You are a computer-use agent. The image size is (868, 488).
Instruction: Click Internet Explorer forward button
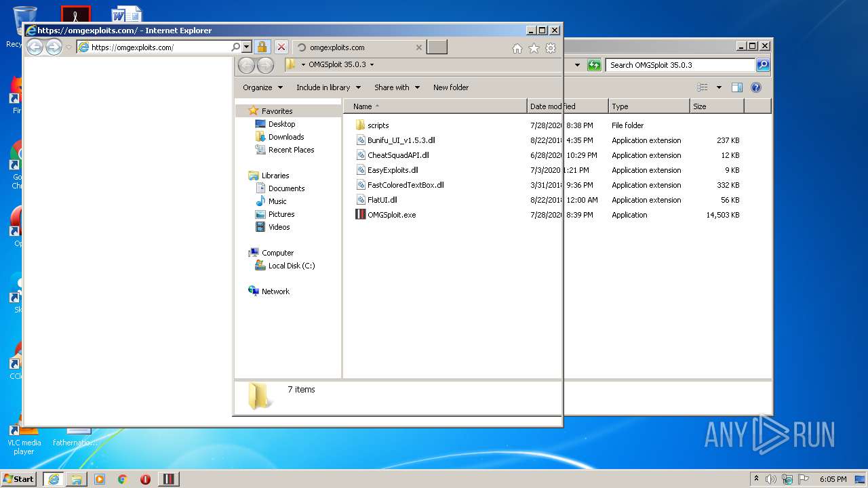54,47
